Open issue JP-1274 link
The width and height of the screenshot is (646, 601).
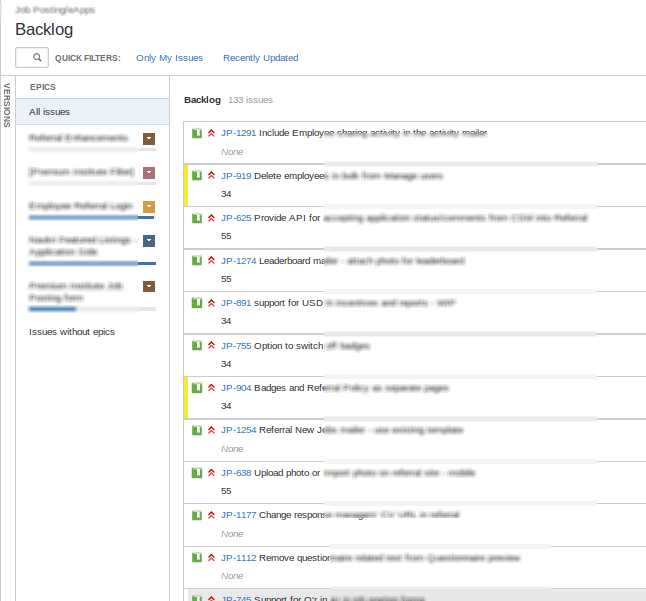(x=238, y=261)
